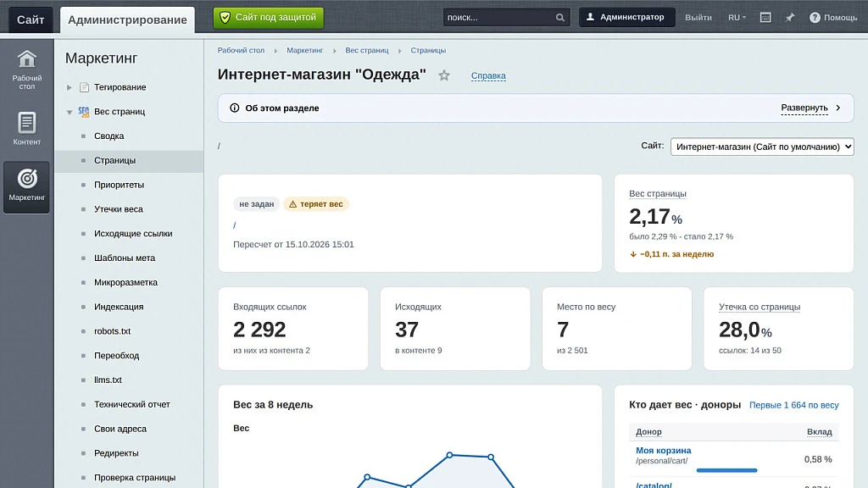Click the Администратор user icon

(591, 17)
